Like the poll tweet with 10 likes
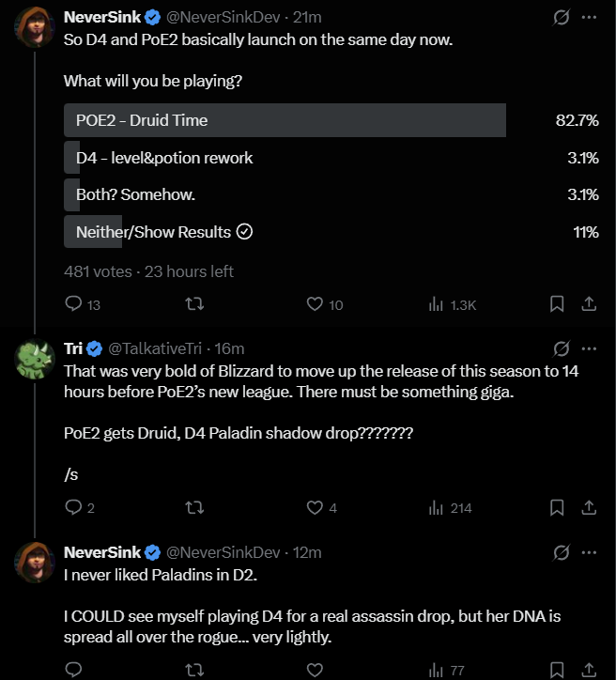Viewport: 616px width, 680px height. [x=316, y=304]
